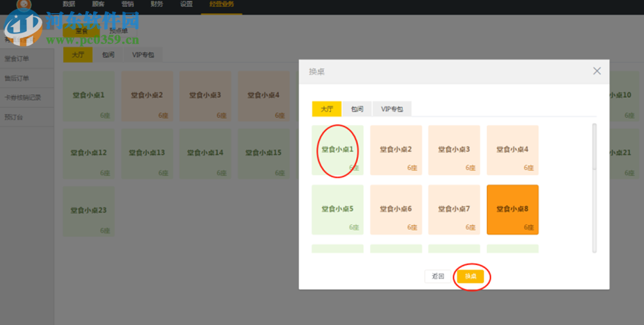Click the partly hidden 小桌21 card
Screen dimensions: 644x325
pyautogui.click(x=625, y=153)
